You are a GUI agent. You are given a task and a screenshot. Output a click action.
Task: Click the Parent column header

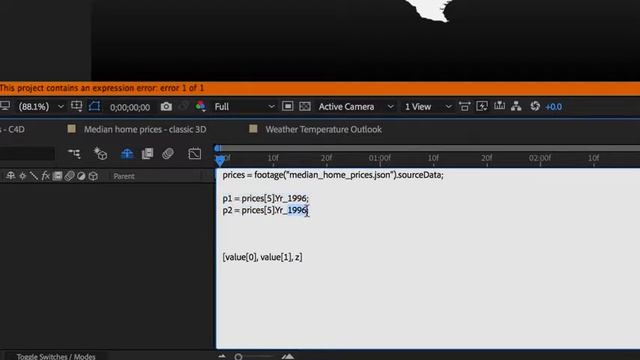click(124, 176)
